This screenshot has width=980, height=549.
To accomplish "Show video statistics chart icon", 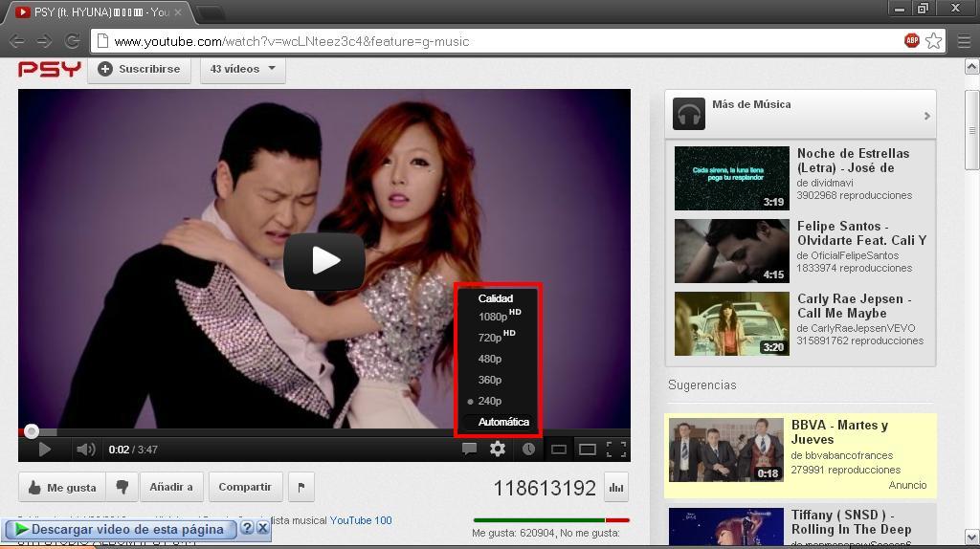I will pyautogui.click(x=616, y=487).
